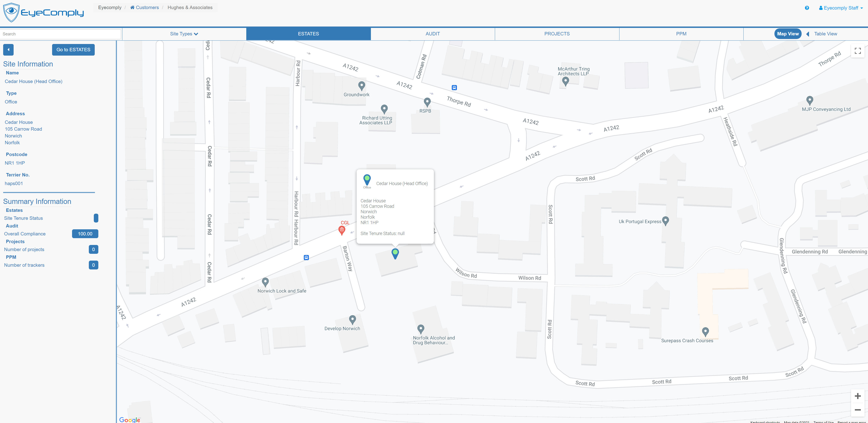Toggle fullscreen map view

click(858, 51)
